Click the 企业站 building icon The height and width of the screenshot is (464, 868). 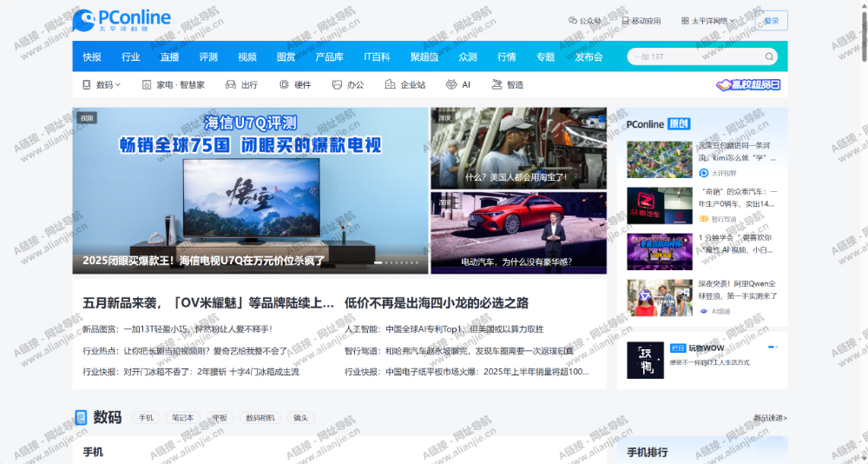[x=391, y=85]
